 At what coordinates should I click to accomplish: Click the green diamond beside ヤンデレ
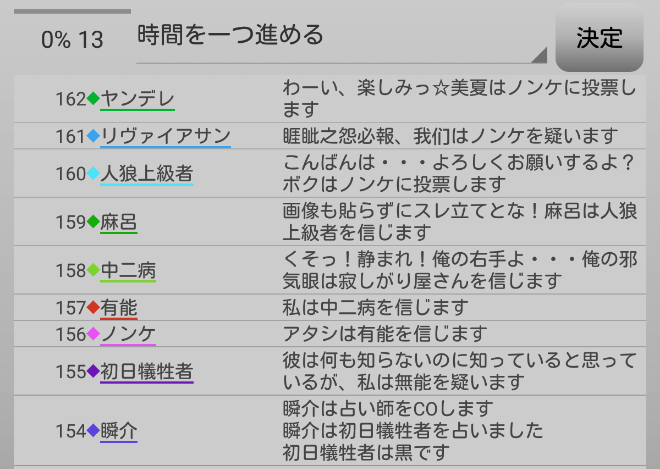(93, 99)
